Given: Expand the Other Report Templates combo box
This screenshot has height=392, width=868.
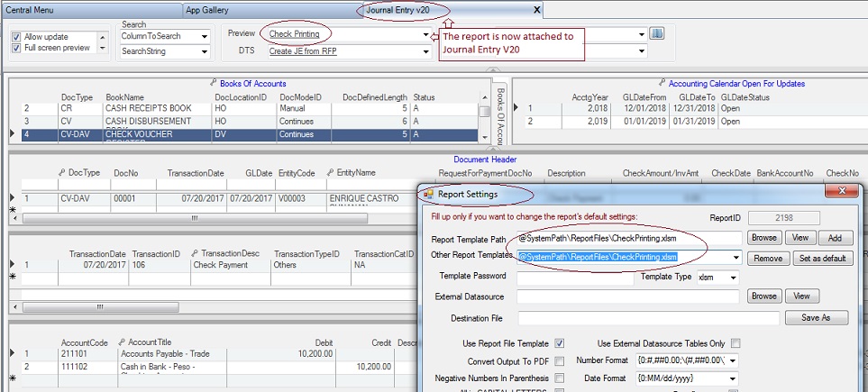Looking at the screenshot, I should click(x=736, y=258).
